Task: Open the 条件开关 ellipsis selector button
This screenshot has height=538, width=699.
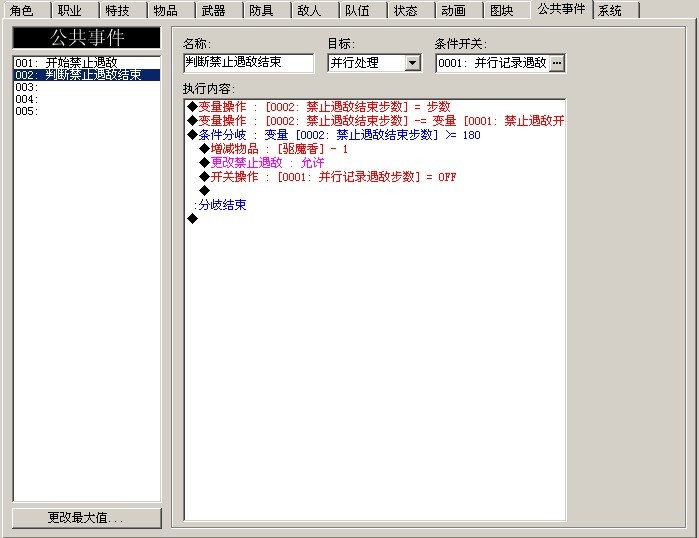Action: coord(557,63)
